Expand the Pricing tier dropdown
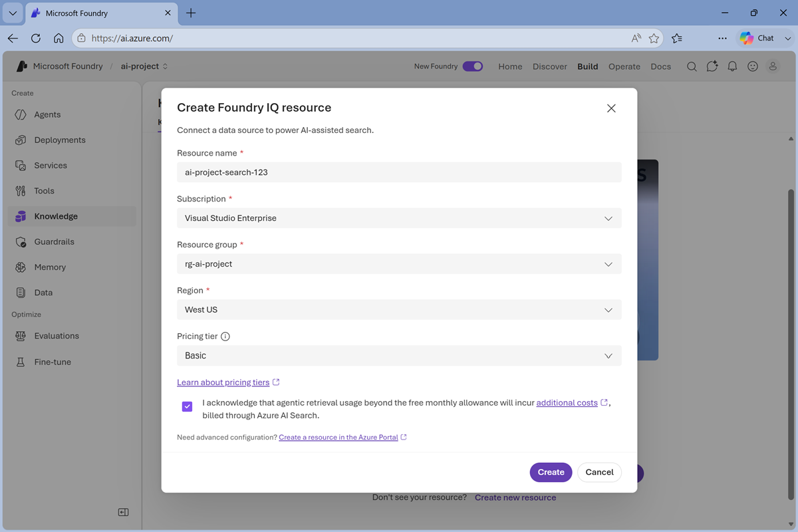798x532 pixels. [x=399, y=356]
